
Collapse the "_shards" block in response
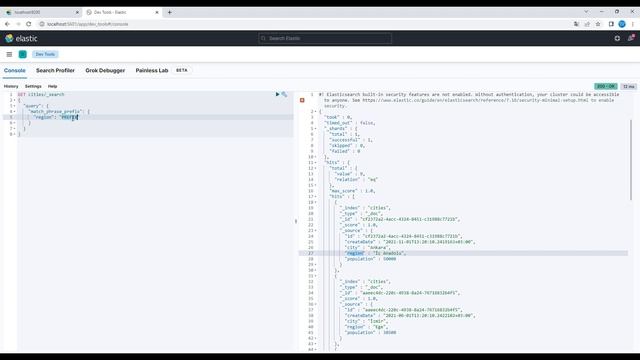coord(316,129)
